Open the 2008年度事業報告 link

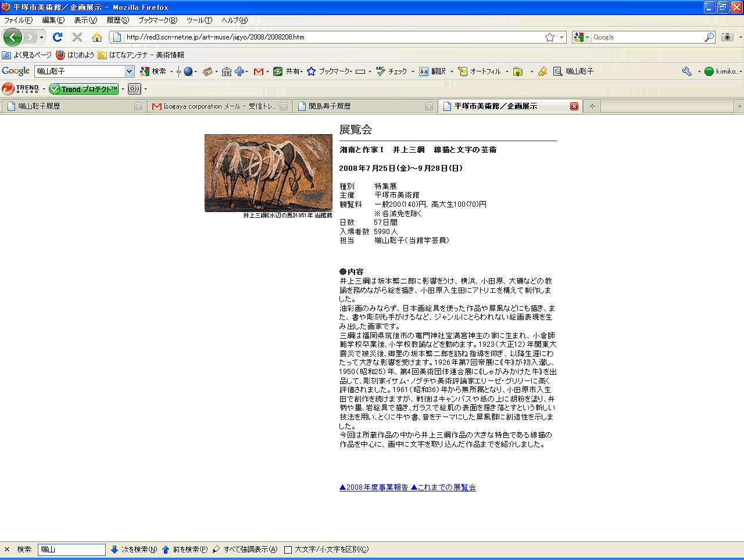(374, 487)
